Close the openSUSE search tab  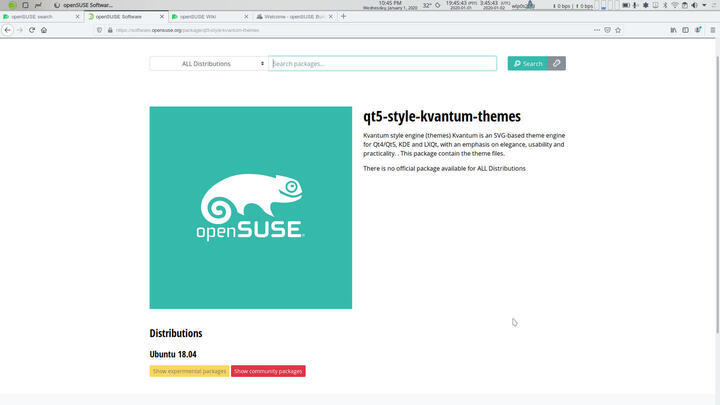tap(77, 17)
